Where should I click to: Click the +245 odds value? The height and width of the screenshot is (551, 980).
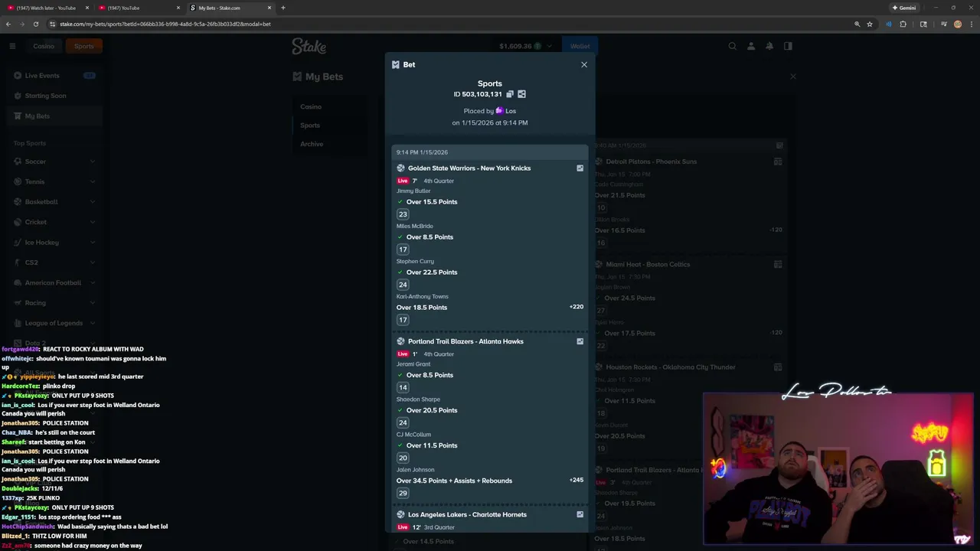tap(577, 480)
